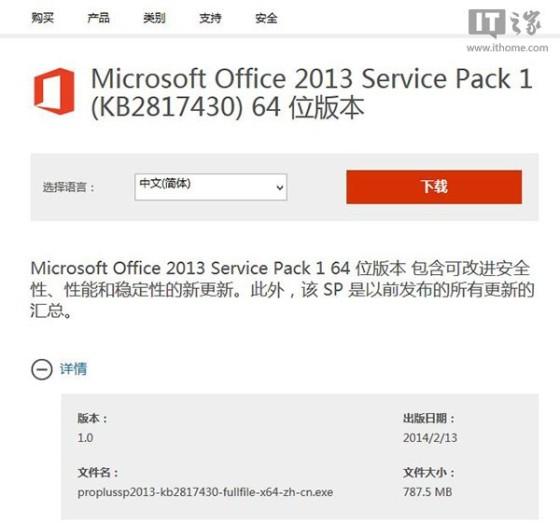Open the 产品 navigation menu
The image size is (560, 524).
pos(99,18)
